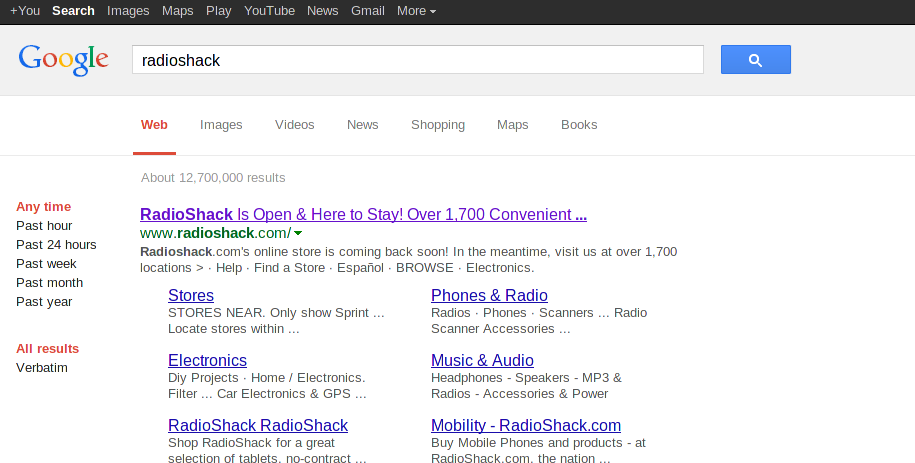Filter results by Past hour
Image resolution: width=915 pixels, height=463 pixels.
(44, 226)
